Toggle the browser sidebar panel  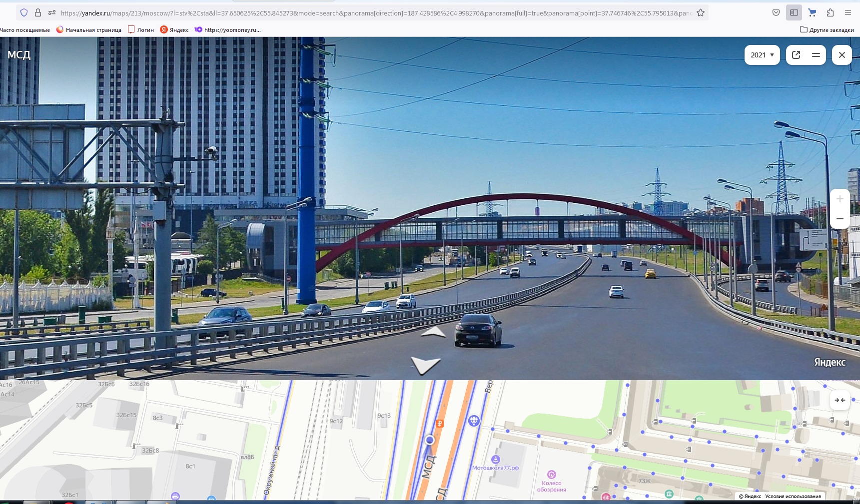[794, 13]
